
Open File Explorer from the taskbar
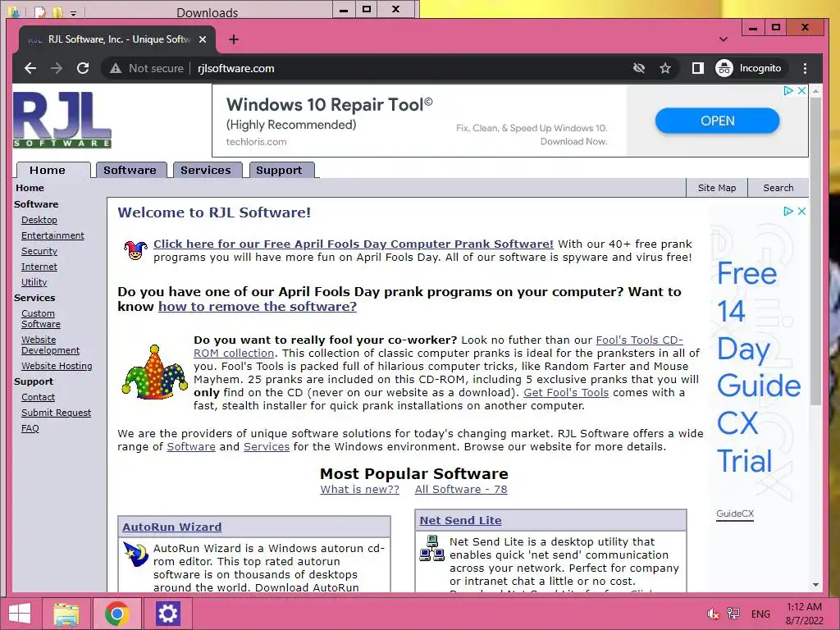pos(66,614)
